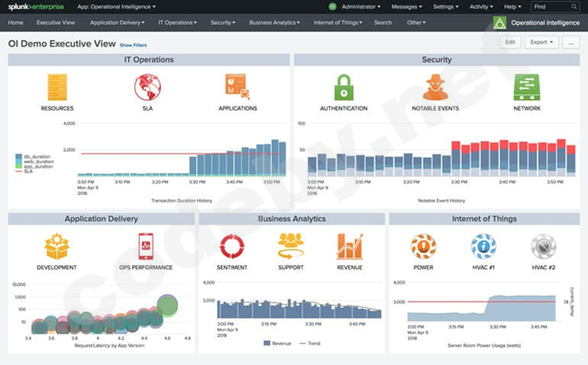
Task: Expand the Settings menu
Action: pyautogui.click(x=445, y=6)
